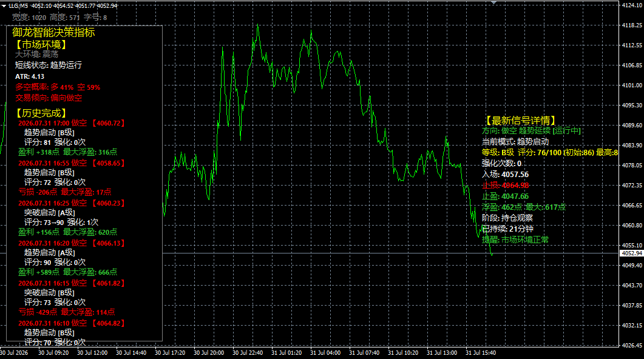Click the 当前模式: 趋势启动 line
The image size is (644, 359).
tap(515, 142)
